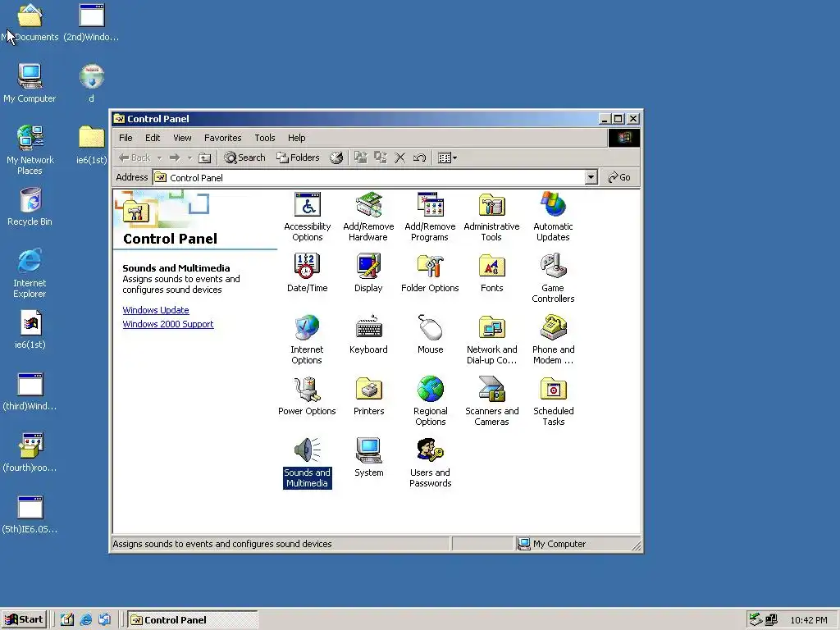Click Show Desktop in Quick Launch
The image size is (840, 630).
[66, 620]
